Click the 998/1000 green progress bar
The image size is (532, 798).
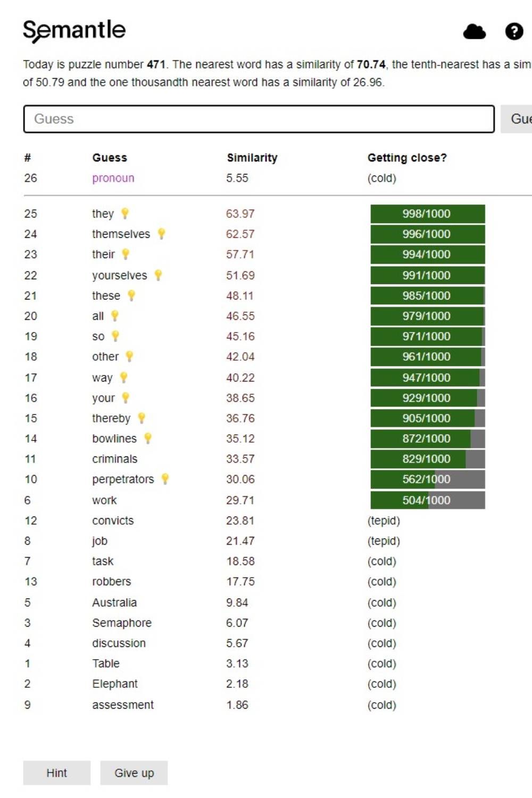tap(427, 213)
